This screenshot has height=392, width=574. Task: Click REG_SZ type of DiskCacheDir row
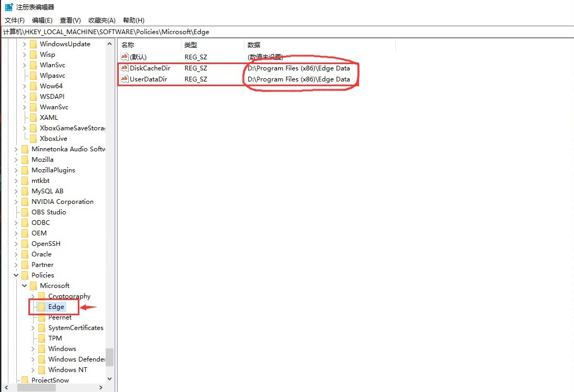196,68
